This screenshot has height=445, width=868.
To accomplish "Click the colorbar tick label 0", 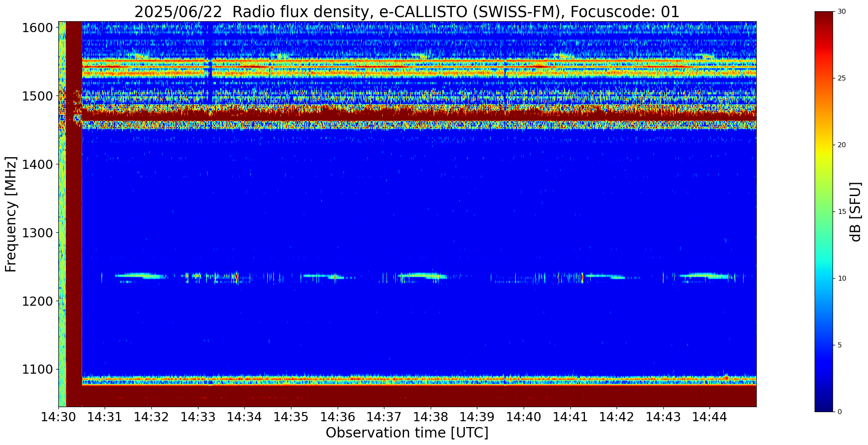I will pyautogui.click(x=840, y=412).
